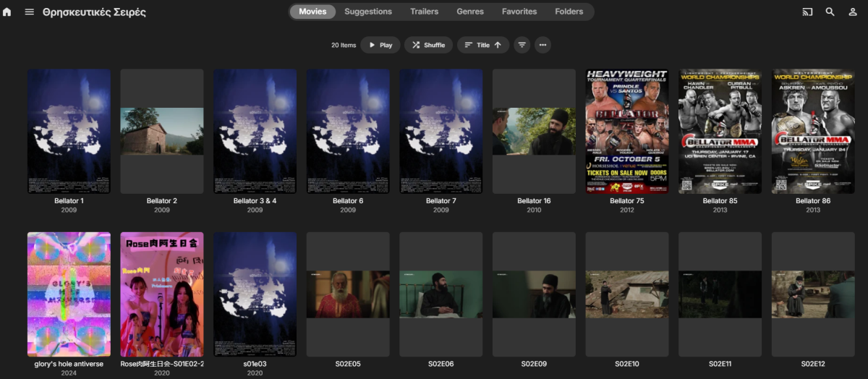Click the Bellator 2 title text
The height and width of the screenshot is (379, 868).
click(162, 201)
